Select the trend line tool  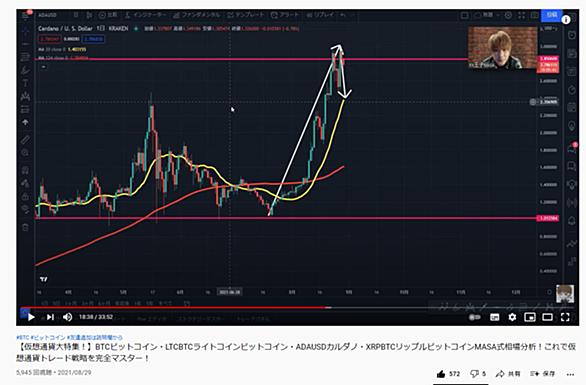(x=25, y=44)
